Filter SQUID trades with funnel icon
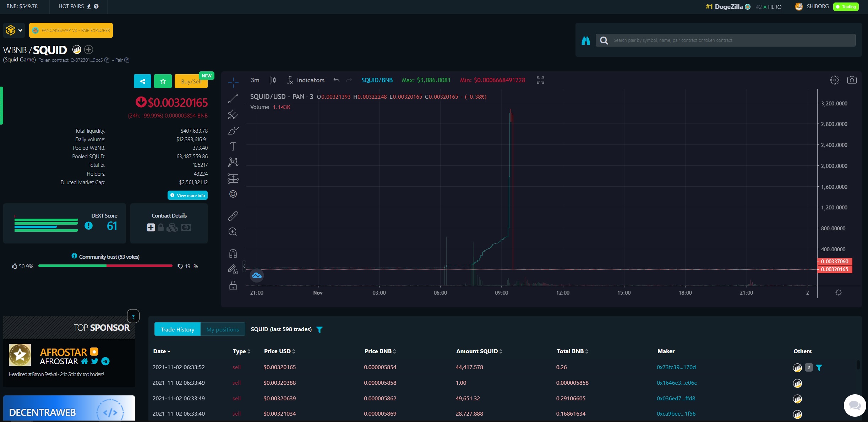Viewport: 868px width, 422px height. coord(320,330)
